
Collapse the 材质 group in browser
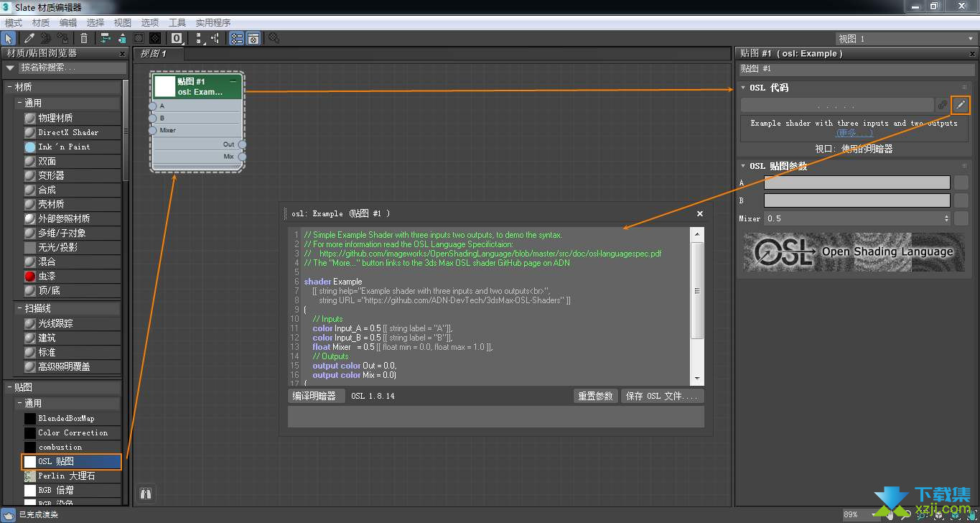(x=9, y=87)
